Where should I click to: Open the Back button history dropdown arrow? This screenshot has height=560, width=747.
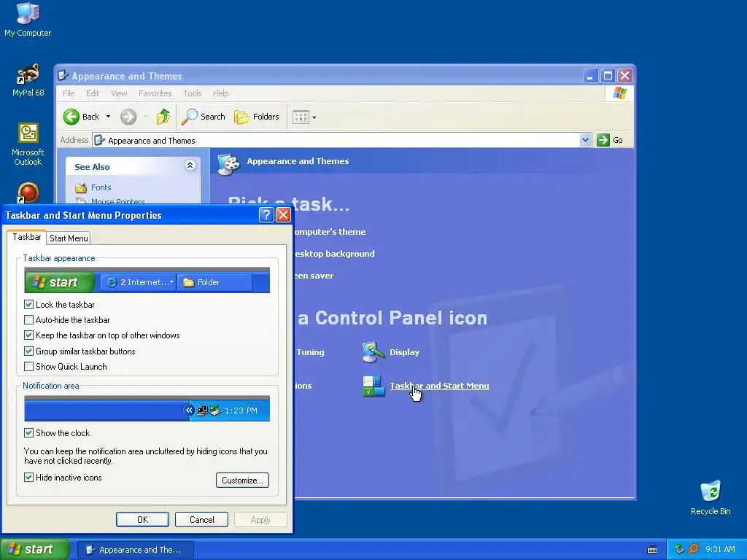[108, 117]
